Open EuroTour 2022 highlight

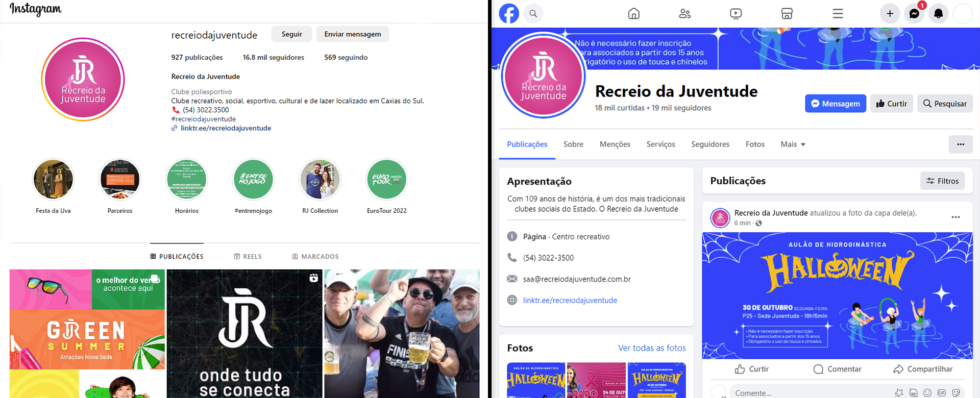(387, 180)
